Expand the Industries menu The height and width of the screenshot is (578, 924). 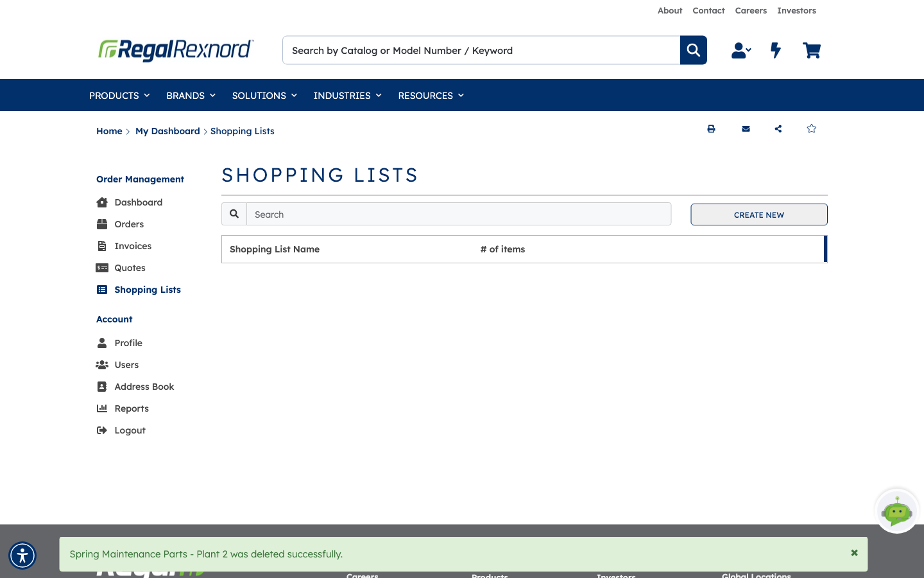pos(347,95)
